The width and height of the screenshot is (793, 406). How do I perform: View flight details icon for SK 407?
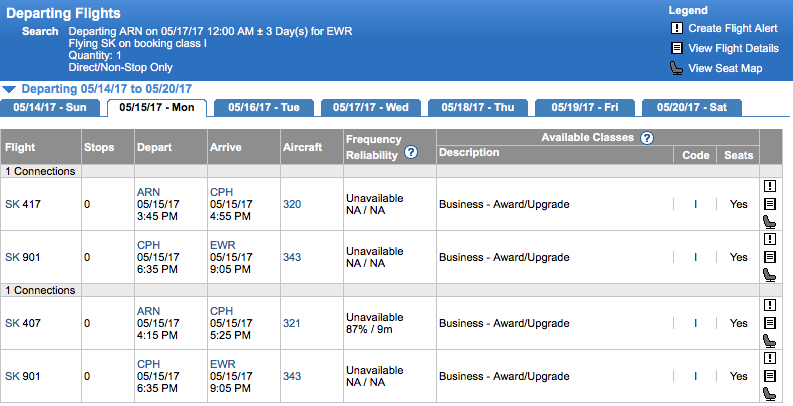(770, 323)
